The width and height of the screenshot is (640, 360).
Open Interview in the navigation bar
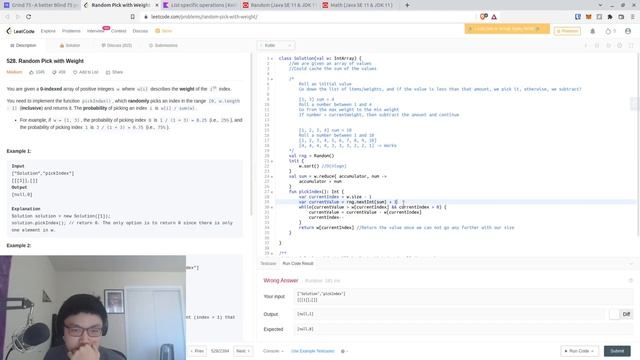[95, 31]
